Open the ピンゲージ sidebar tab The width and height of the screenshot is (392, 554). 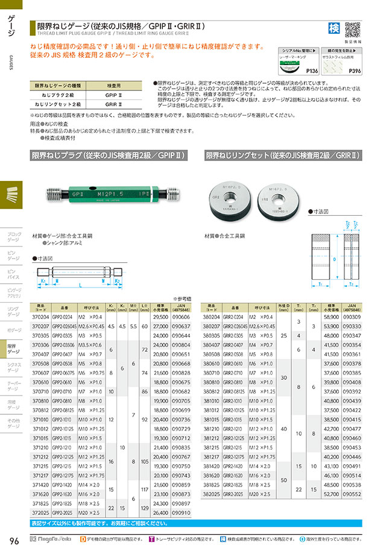point(13,257)
